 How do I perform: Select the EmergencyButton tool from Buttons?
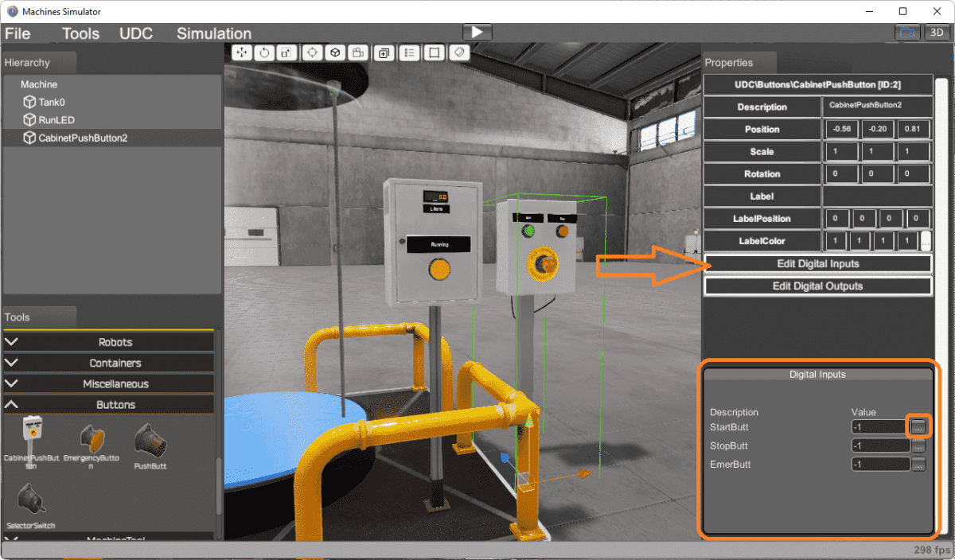click(92, 441)
